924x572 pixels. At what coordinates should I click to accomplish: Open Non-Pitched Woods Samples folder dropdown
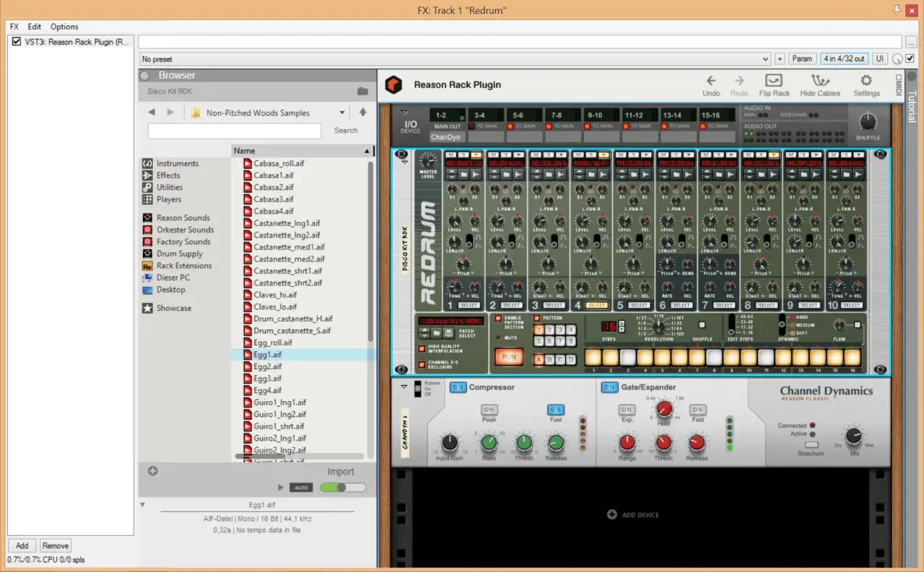click(x=342, y=113)
